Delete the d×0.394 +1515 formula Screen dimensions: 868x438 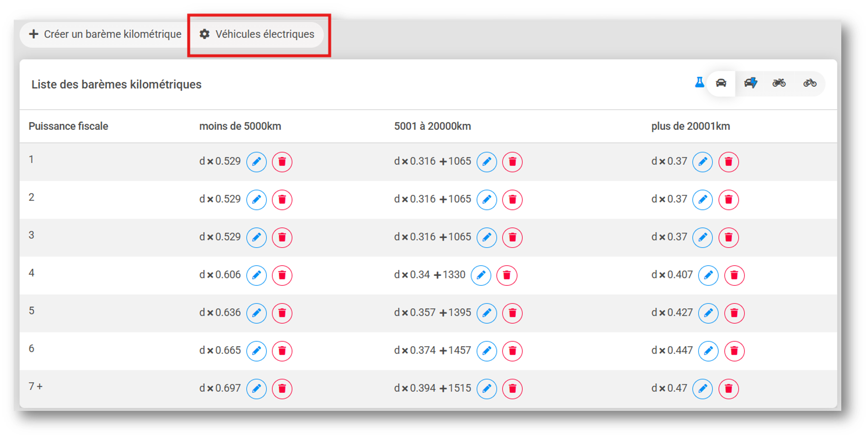coord(512,389)
